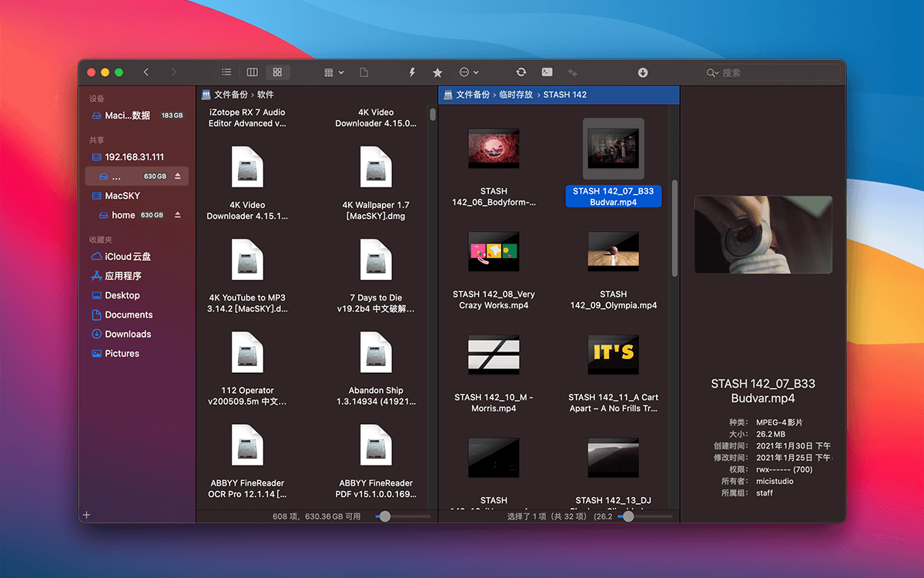The width and height of the screenshot is (924, 578).
Task: Eject the home volume
Action: pos(178,215)
